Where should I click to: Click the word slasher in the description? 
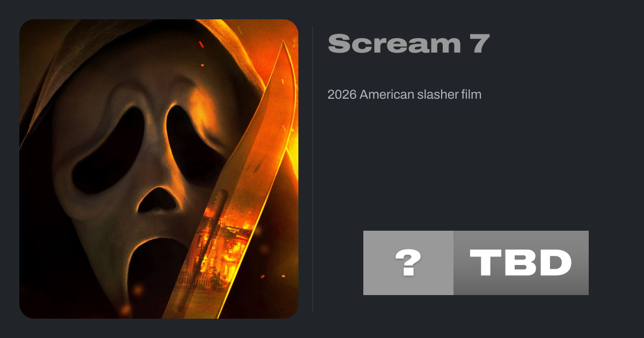pyautogui.click(x=436, y=95)
